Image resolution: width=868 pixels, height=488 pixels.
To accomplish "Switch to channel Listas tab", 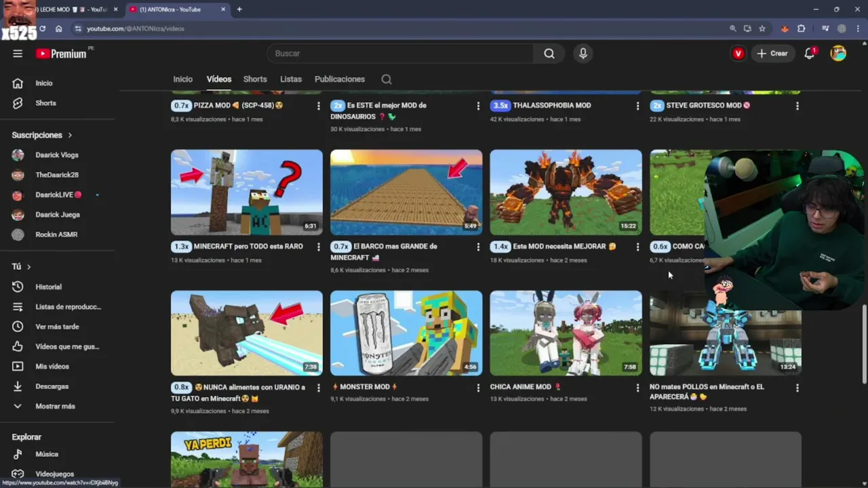I will [x=291, y=79].
